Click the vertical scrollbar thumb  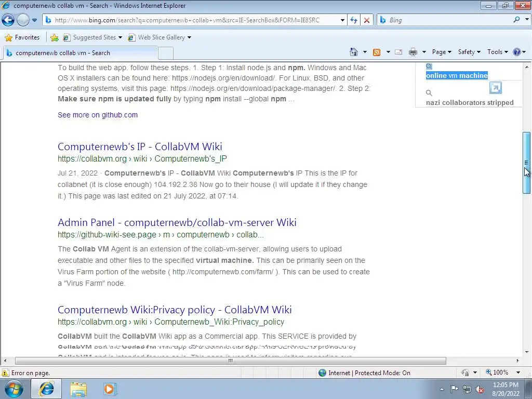tap(526, 163)
